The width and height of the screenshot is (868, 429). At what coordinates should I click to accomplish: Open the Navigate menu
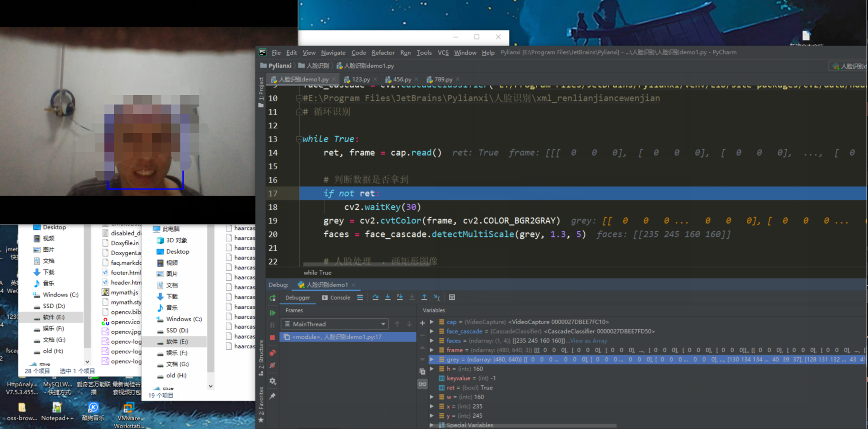(333, 53)
